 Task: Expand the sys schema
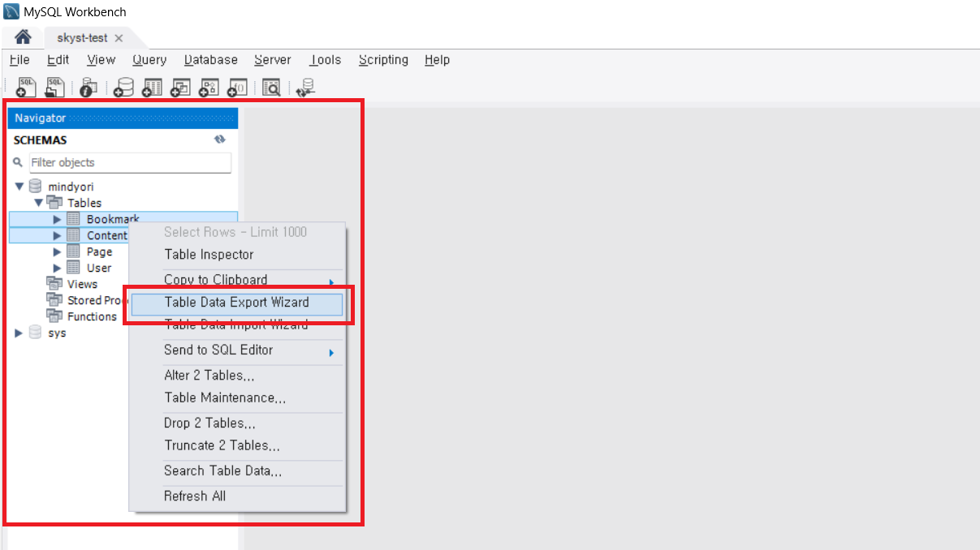19,333
